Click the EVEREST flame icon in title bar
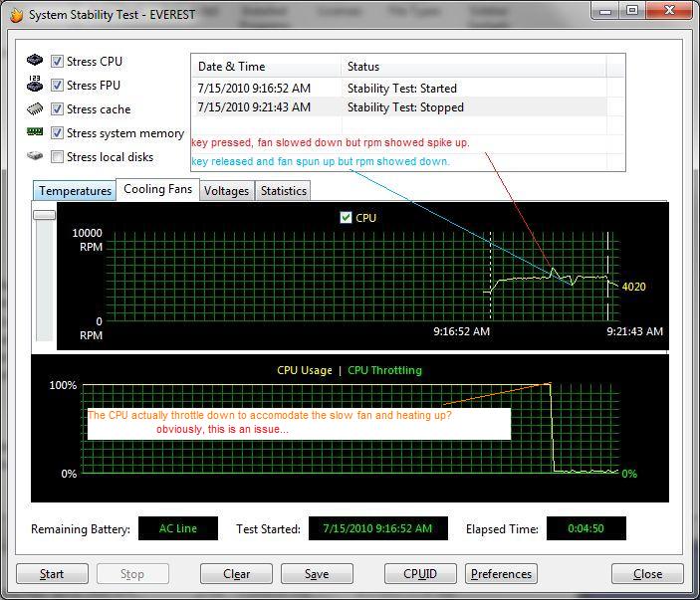 (x=17, y=15)
